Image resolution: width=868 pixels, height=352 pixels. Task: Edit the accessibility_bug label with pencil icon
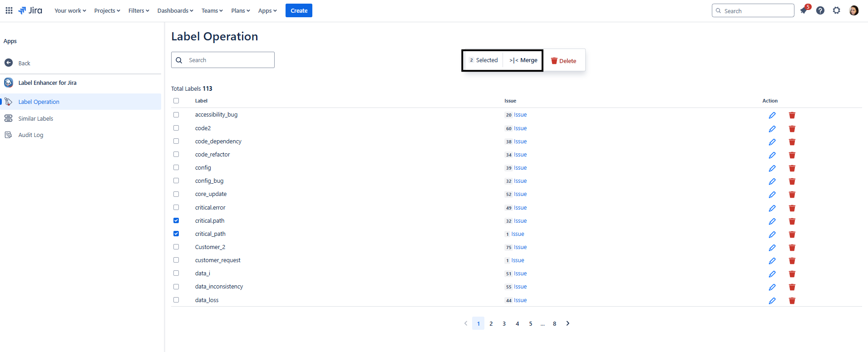(x=772, y=115)
